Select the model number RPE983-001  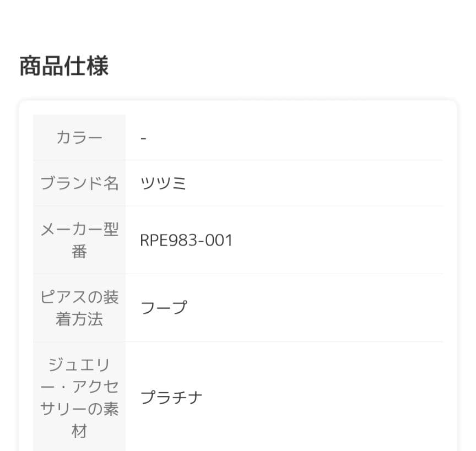coord(186,241)
